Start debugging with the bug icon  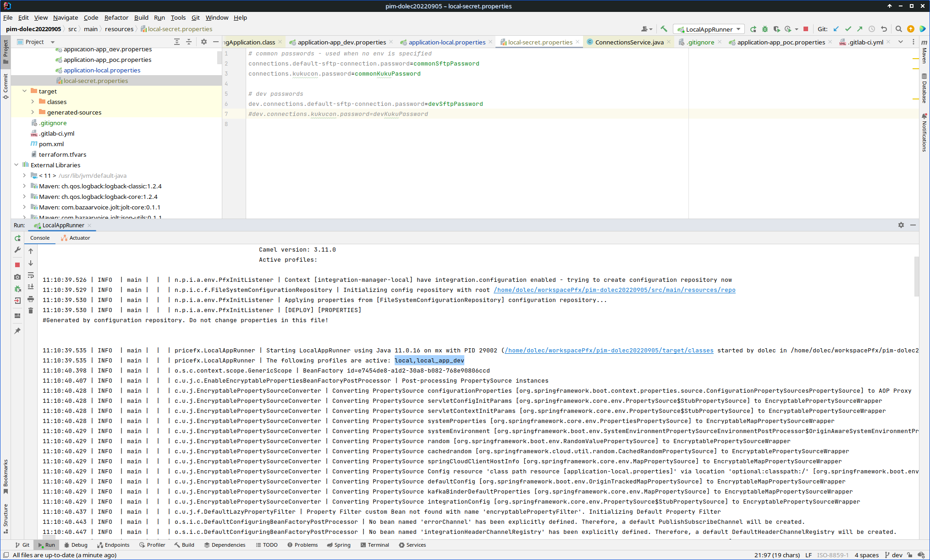click(765, 29)
